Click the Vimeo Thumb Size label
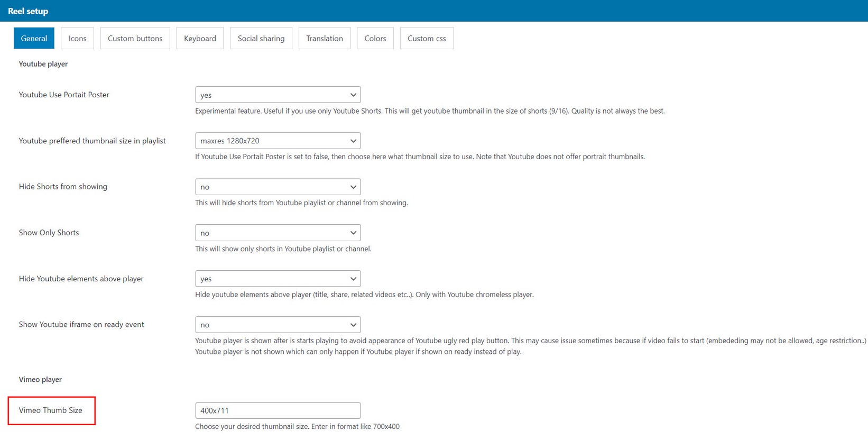Screen dimensions: 868x440 point(51,410)
